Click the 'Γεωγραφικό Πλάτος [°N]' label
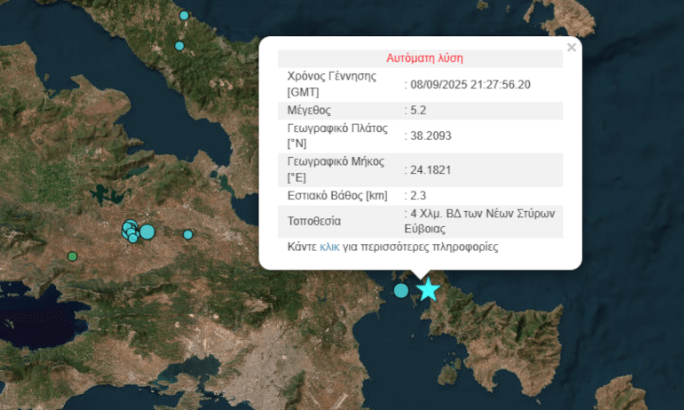The image size is (684, 410). tap(337, 136)
